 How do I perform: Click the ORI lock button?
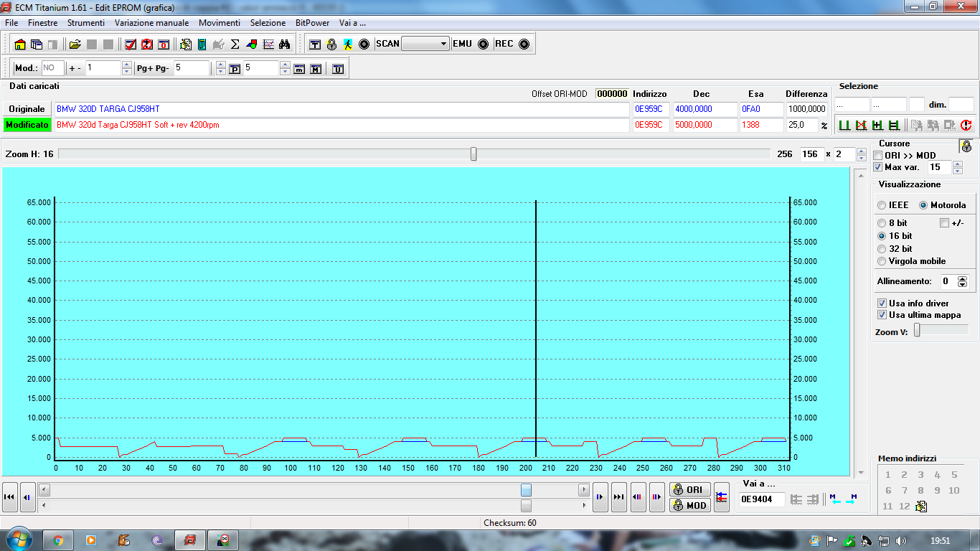coord(689,490)
